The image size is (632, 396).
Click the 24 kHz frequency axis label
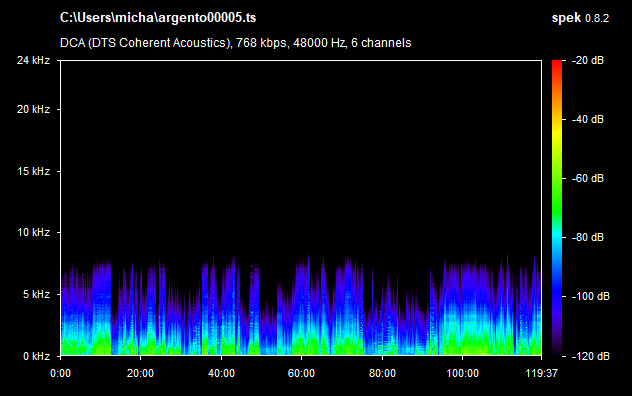point(33,60)
